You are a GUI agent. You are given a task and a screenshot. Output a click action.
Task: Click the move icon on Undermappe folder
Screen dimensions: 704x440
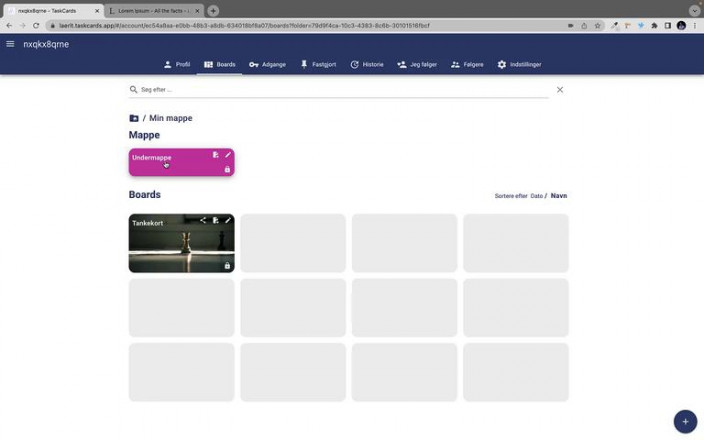coord(216,155)
